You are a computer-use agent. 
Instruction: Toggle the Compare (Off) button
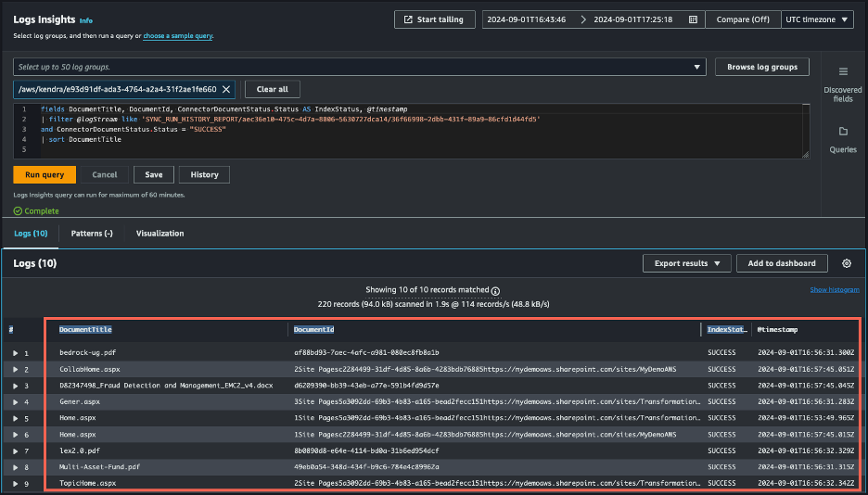(x=743, y=19)
